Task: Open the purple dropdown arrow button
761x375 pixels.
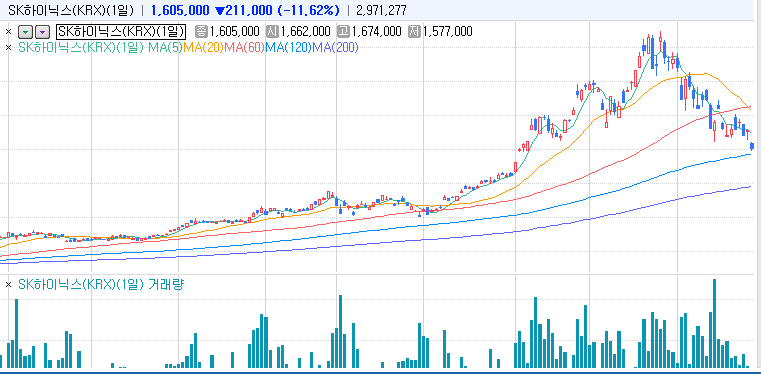Action: (x=43, y=32)
